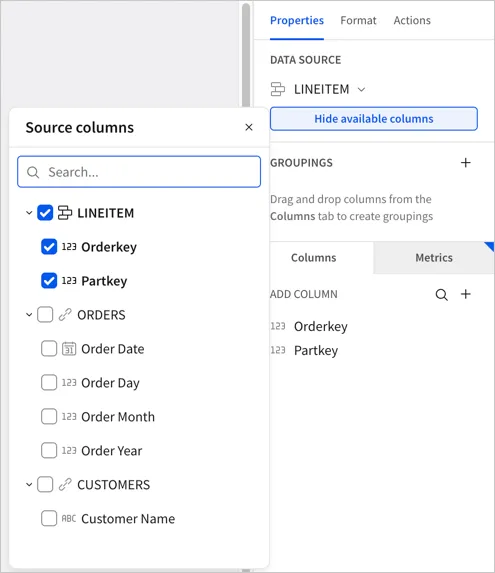
Task: Check the Order Date checkbox
Action: coord(49,349)
